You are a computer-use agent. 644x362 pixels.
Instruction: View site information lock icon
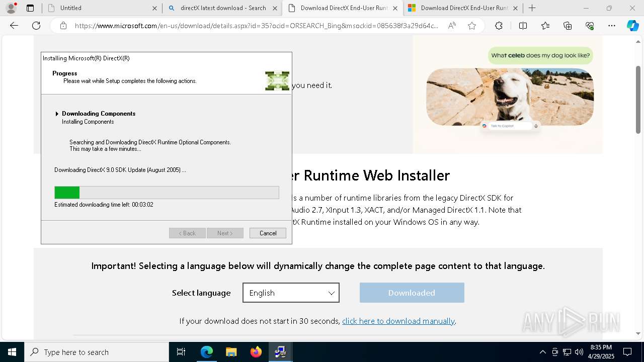click(x=63, y=26)
